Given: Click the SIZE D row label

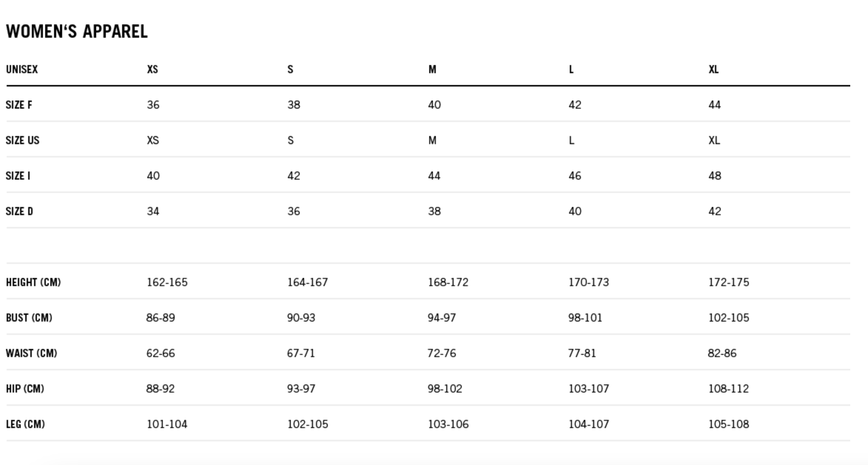Looking at the screenshot, I should tap(19, 211).
